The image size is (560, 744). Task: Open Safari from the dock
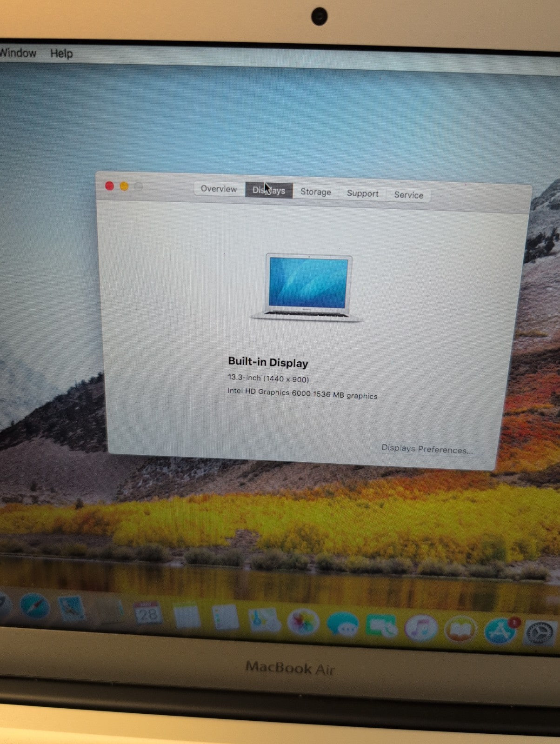pyautogui.click(x=35, y=606)
